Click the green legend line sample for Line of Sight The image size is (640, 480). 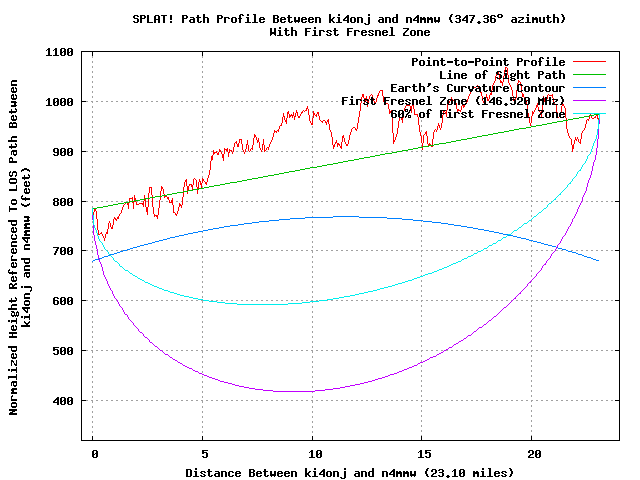[x=589, y=75]
